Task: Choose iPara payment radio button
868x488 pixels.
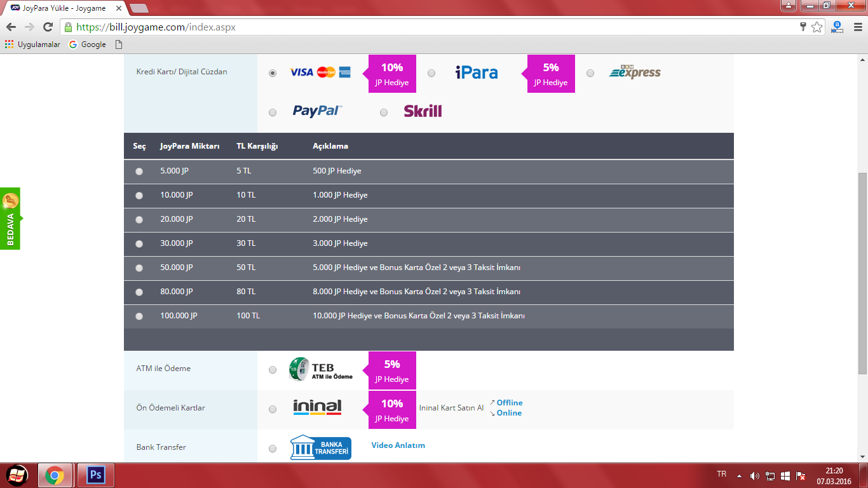Action: (x=431, y=73)
